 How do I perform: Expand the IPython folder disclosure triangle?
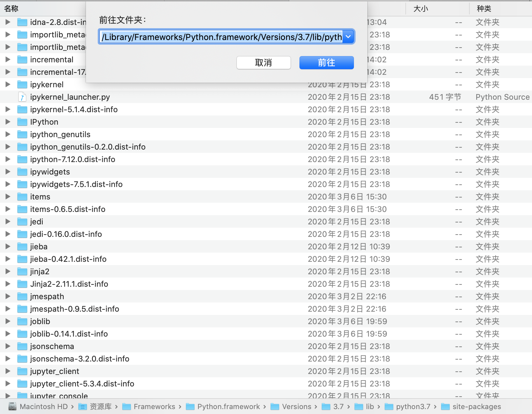click(x=8, y=122)
